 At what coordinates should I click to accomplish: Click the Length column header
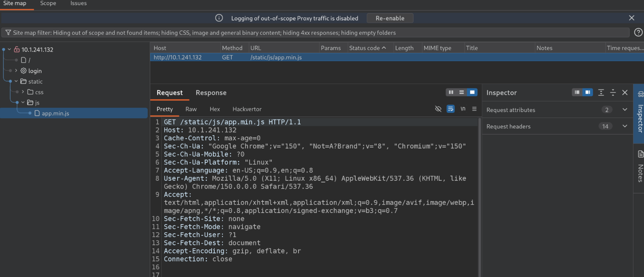click(x=408, y=48)
